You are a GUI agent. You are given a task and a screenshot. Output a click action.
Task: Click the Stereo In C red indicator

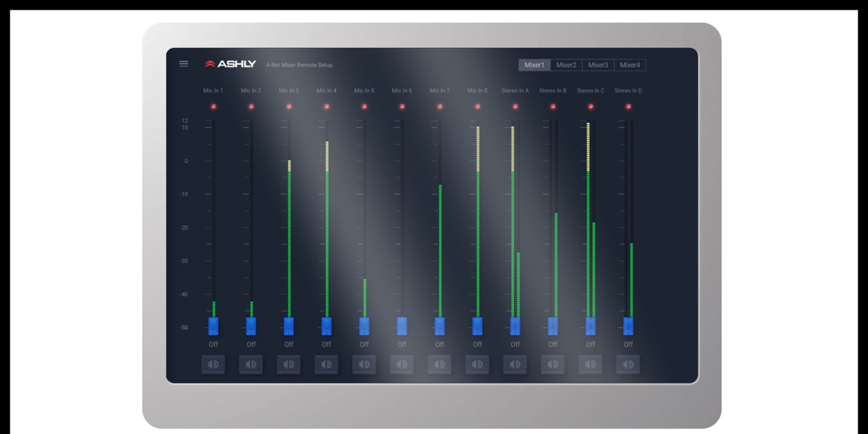590,107
